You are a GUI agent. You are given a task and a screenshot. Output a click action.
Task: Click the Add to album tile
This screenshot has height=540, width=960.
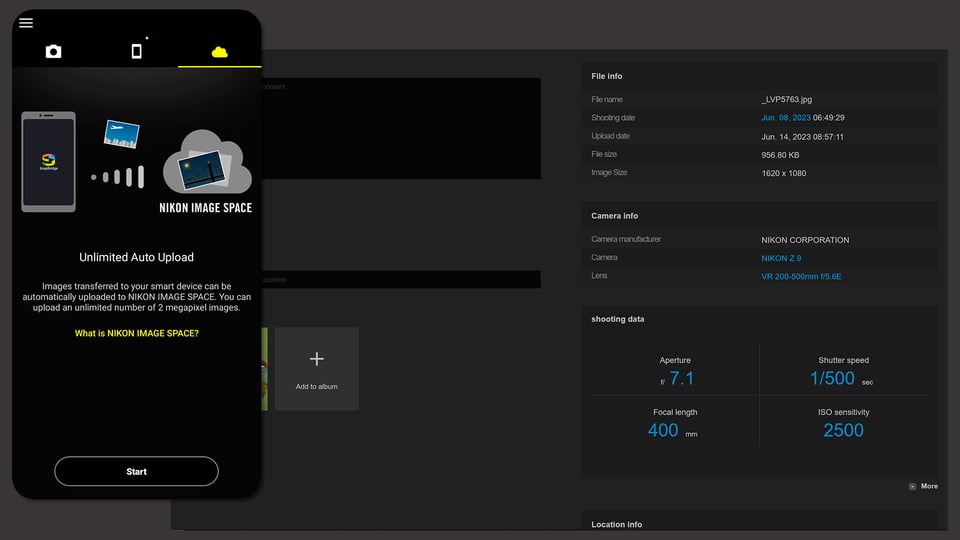[x=317, y=369]
